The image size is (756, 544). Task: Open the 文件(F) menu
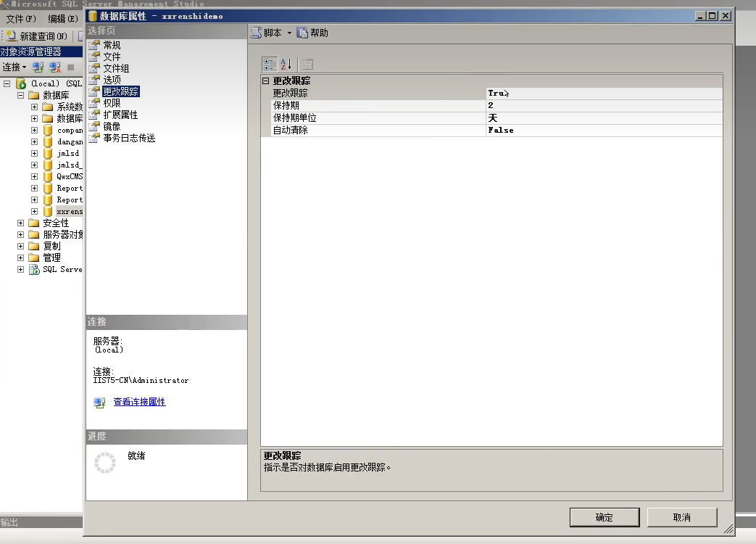pyautogui.click(x=21, y=19)
